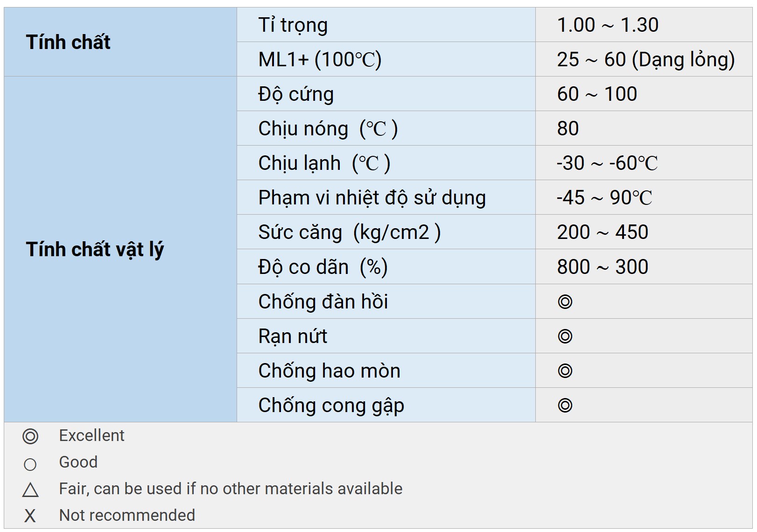
Task: Click the legend text about fair materials
Action: (x=231, y=489)
